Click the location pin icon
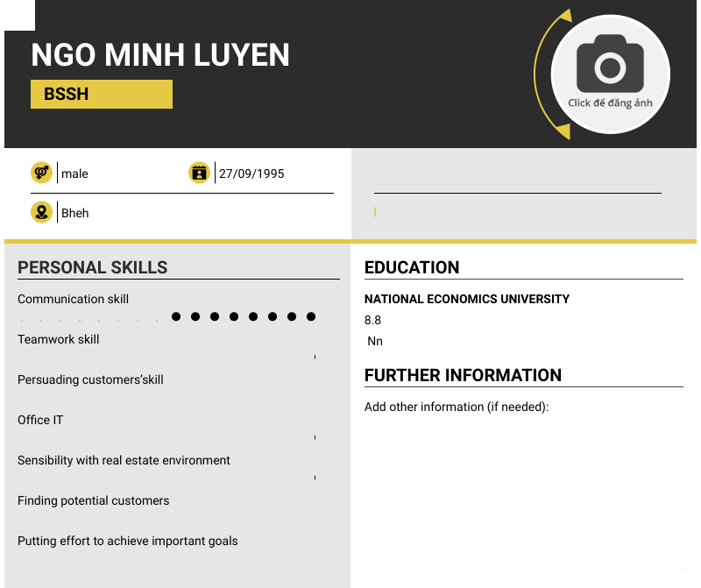701x588 pixels. click(41, 212)
